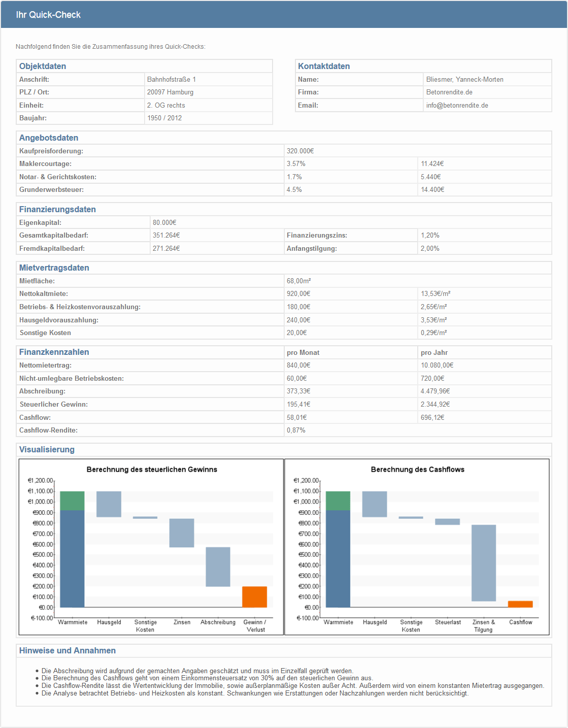The image size is (568, 728).
Task: Click the Eigenkapital value 80.000€
Action: [164, 223]
